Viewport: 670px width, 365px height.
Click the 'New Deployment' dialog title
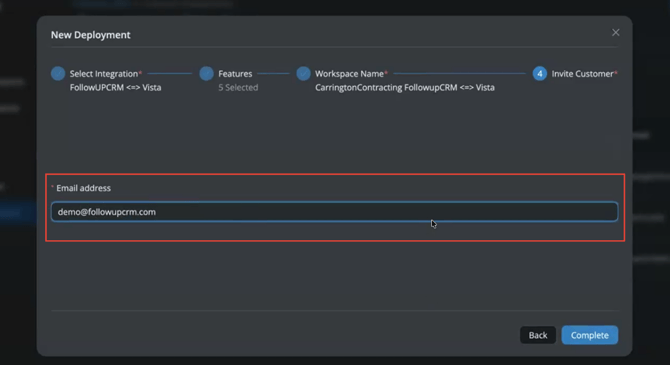(x=91, y=35)
